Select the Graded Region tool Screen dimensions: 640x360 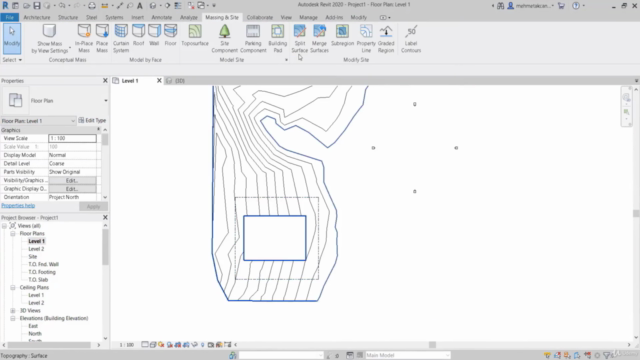point(386,39)
